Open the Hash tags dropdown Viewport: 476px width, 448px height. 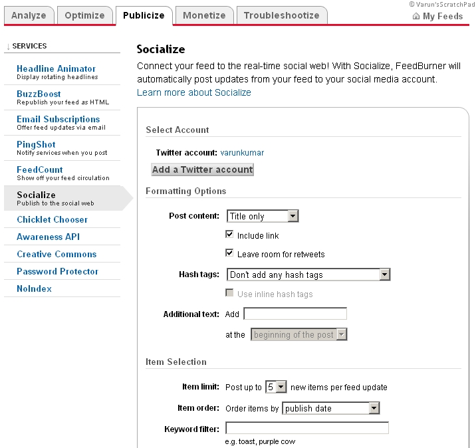tap(308, 275)
